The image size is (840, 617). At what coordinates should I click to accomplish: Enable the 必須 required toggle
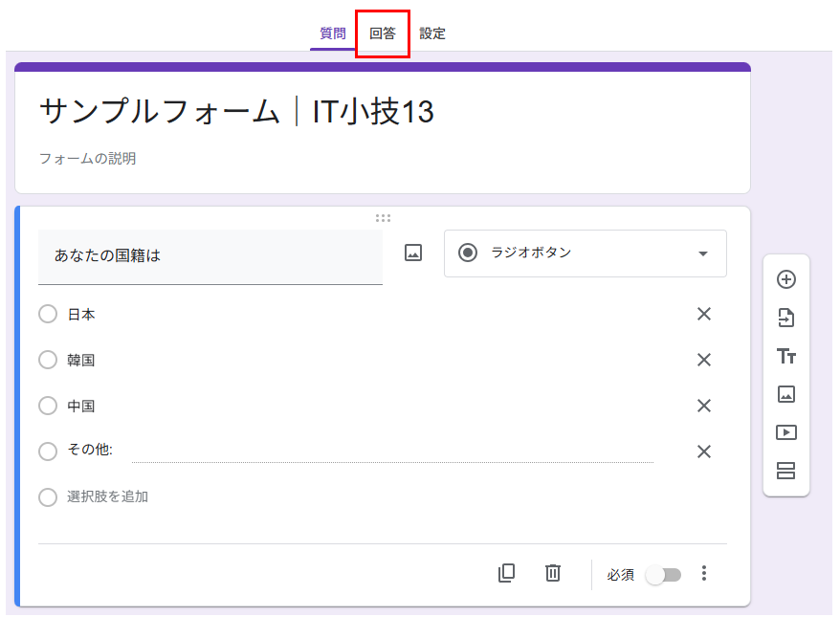[664, 573]
